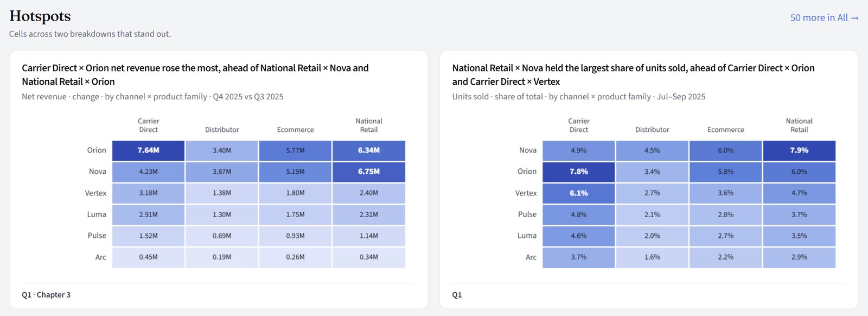The image size is (868, 316).
Task: Click the 4.5% Nova Distributor cell
Action: pyautogui.click(x=652, y=150)
